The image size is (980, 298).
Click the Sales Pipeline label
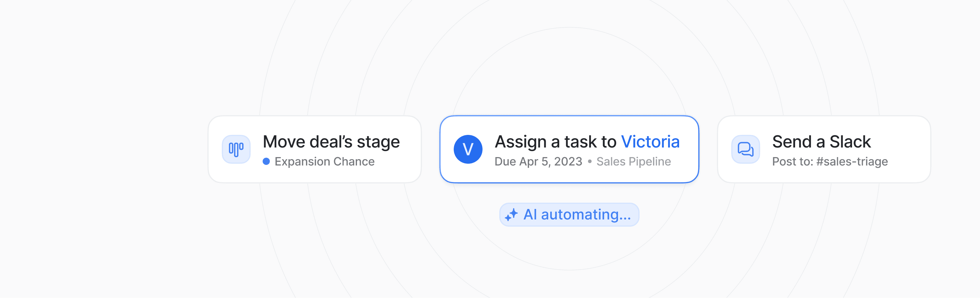point(634,161)
